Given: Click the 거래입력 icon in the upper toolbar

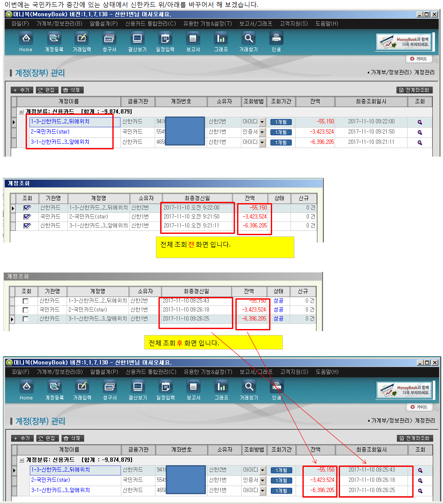Looking at the screenshot, I should click(x=81, y=39).
